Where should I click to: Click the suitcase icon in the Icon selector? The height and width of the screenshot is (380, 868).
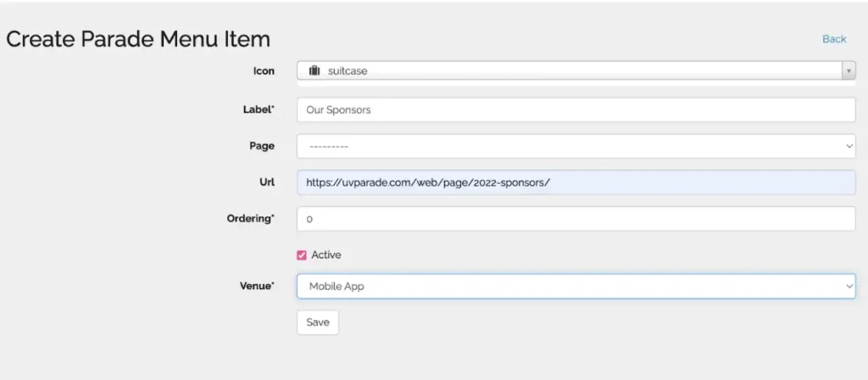tap(314, 71)
